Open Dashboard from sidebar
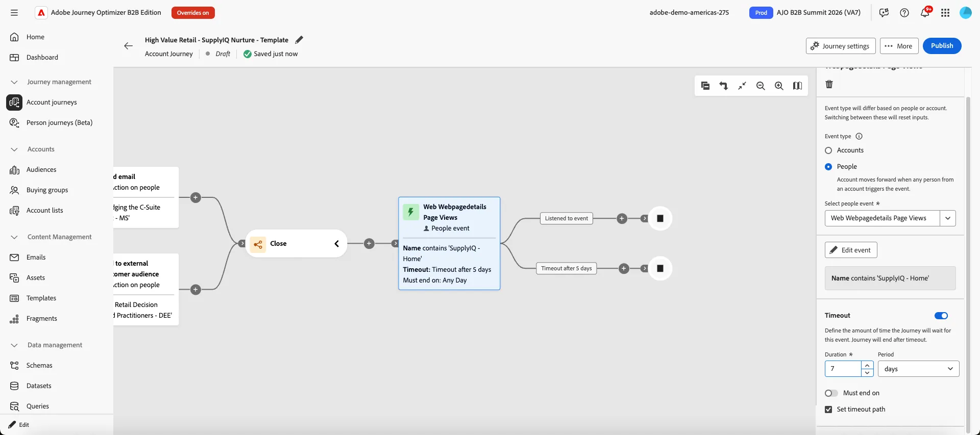Viewport: 980px width, 435px height. (x=42, y=57)
